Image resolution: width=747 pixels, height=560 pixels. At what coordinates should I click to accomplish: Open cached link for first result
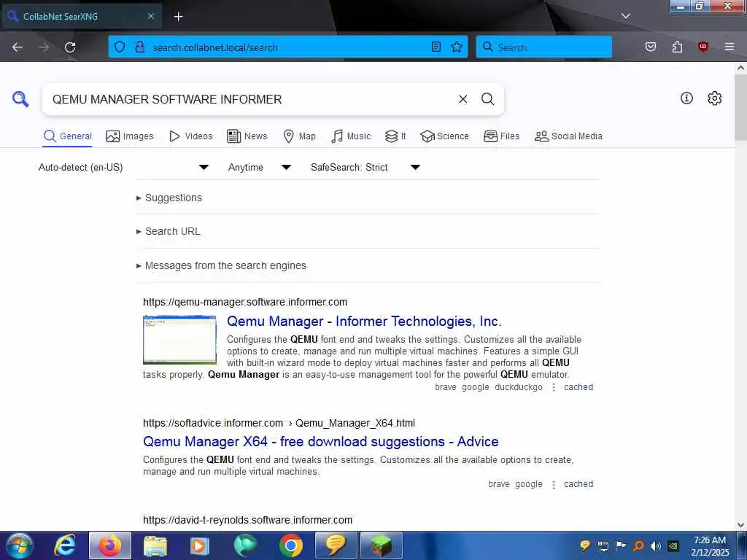pyautogui.click(x=578, y=387)
